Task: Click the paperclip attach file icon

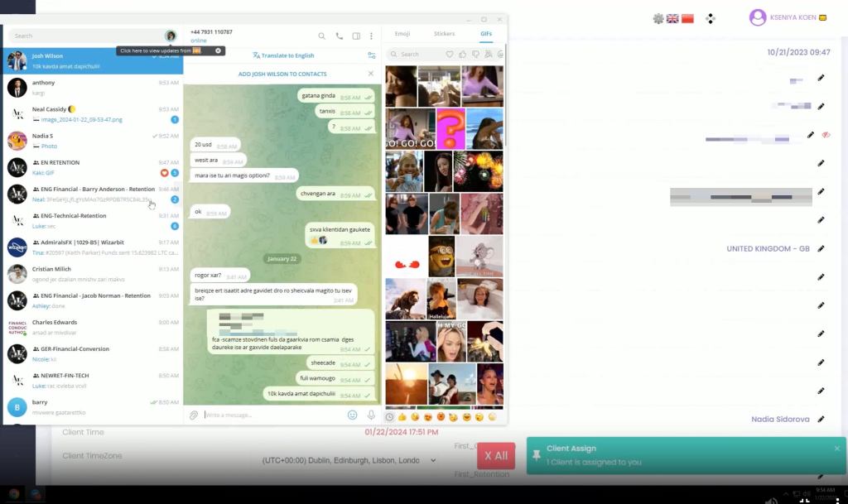Action: [x=194, y=415]
